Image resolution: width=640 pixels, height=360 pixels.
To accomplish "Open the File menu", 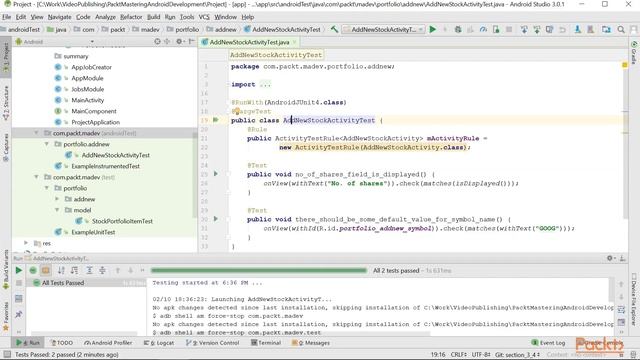I will pyautogui.click(x=7, y=17).
